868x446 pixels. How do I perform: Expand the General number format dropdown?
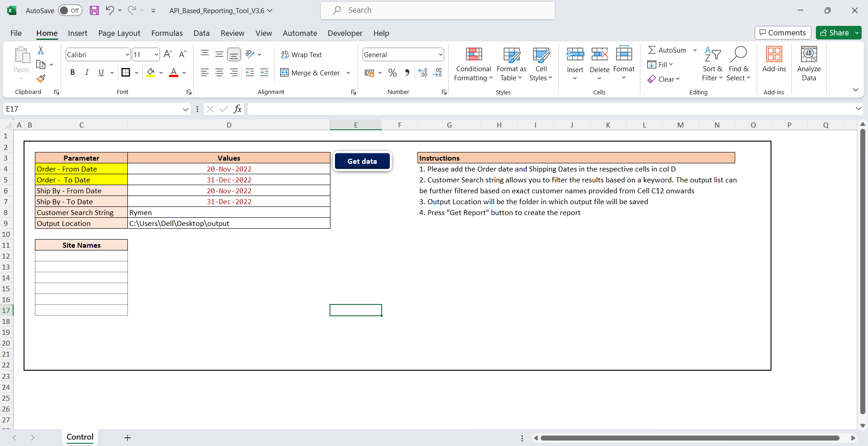[440, 55]
